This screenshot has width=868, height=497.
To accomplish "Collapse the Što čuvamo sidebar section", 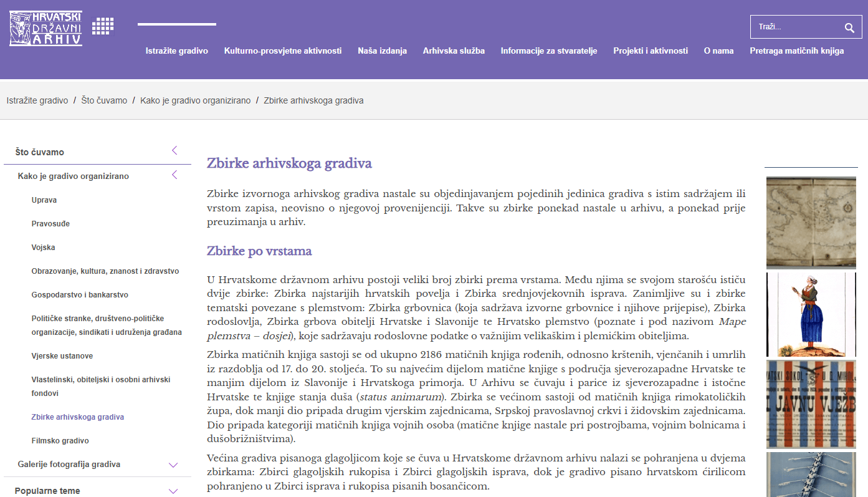I will pyautogui.click(x=174, y=151).
